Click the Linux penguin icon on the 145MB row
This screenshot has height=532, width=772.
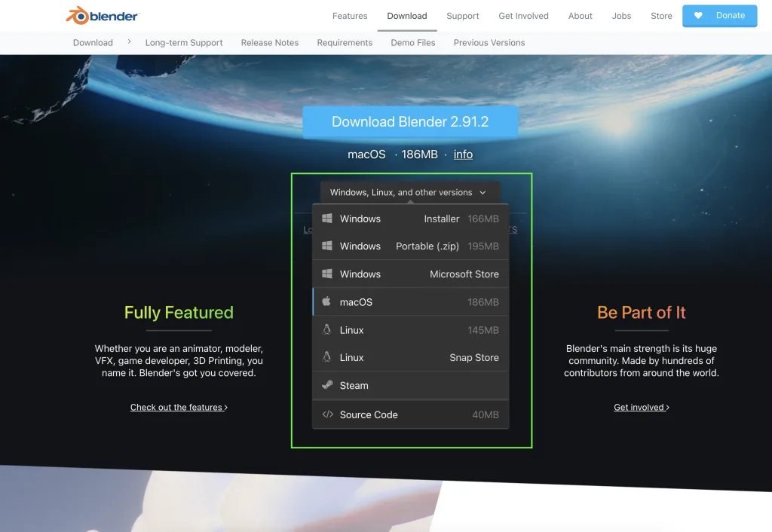point(326,330)
